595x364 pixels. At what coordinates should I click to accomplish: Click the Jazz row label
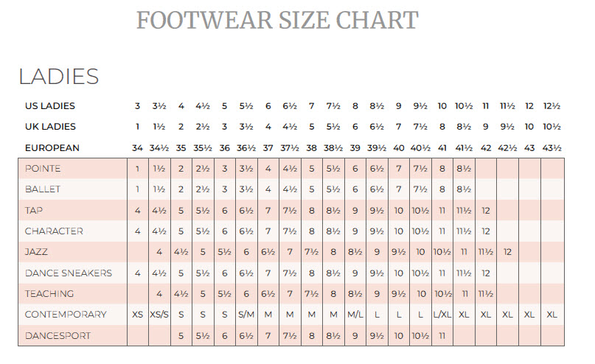(x=38, y=252)
